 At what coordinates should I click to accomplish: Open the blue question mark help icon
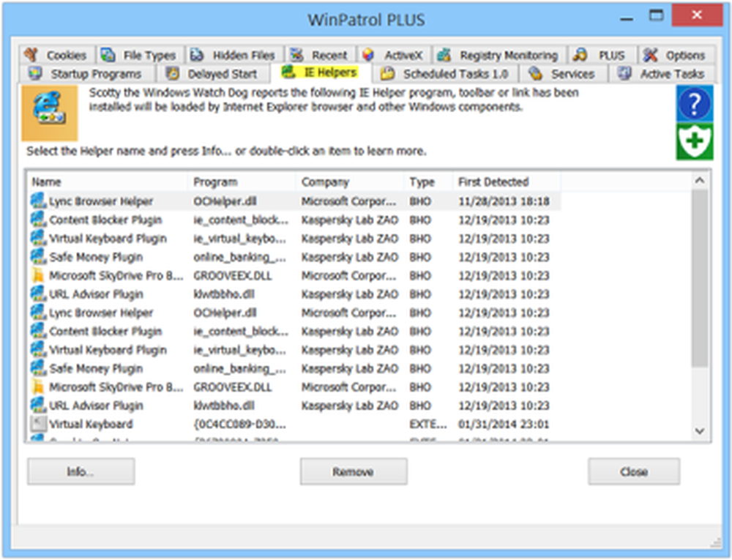coord(695,104)
